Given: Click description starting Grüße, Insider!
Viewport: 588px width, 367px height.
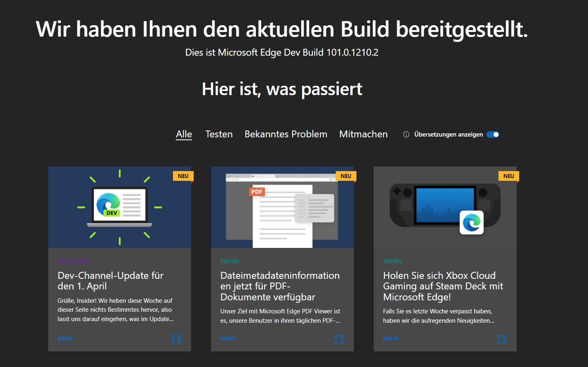Looking at the screenshot, I should pyautogui.click(x=116, y=310).
